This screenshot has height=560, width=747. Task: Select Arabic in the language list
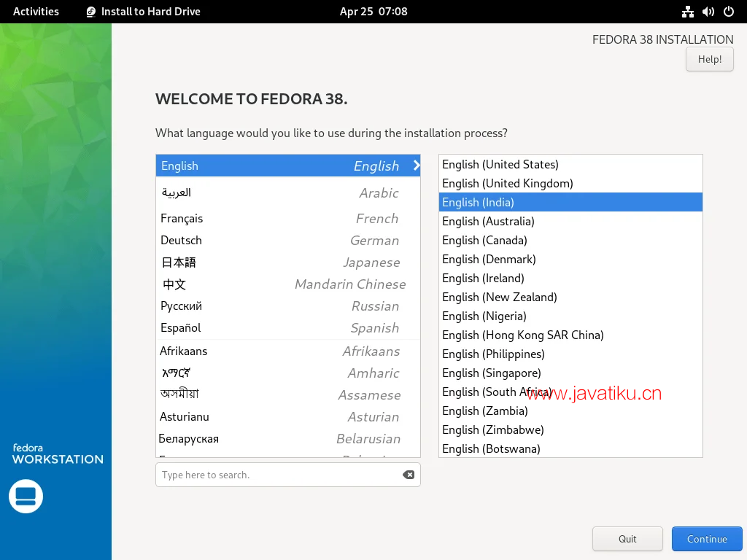[x=287, y=192]
